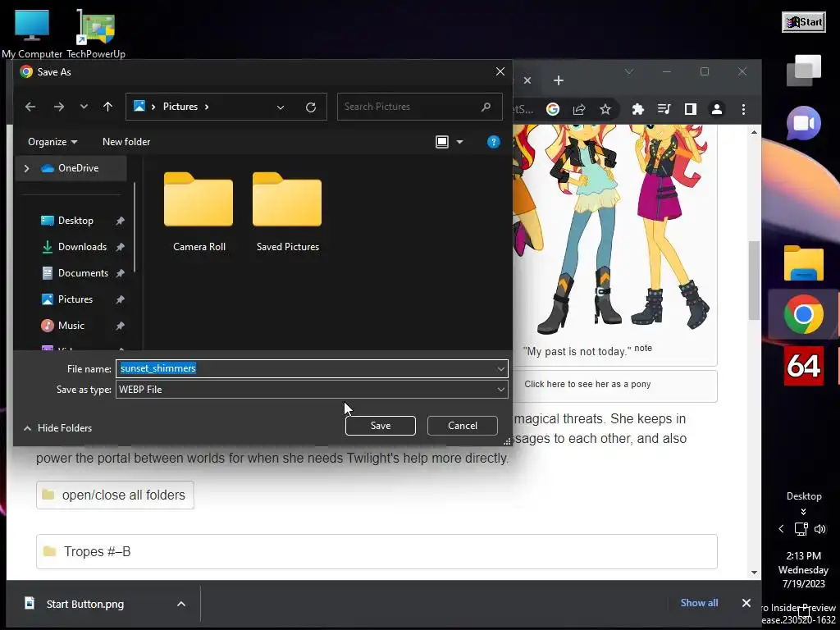Open recent locations chevron in Save As
The height and width of the screenshot is (630, 840).
tap(84, 107)
